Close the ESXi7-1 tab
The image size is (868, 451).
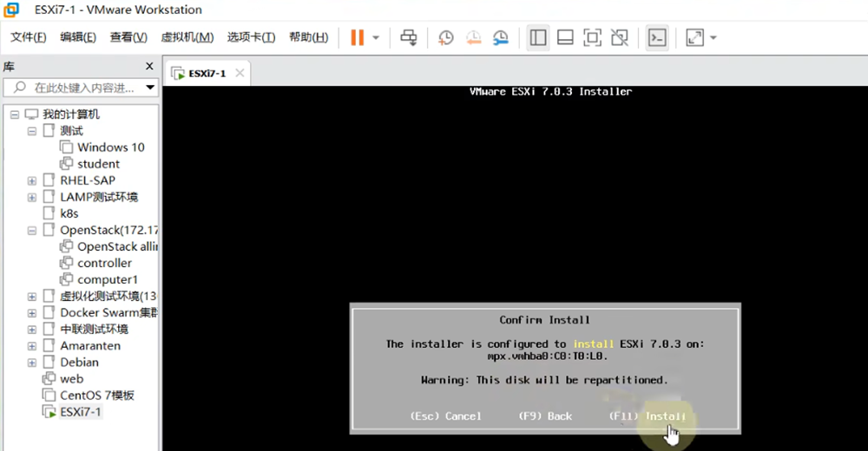click(x=240, y=73)
